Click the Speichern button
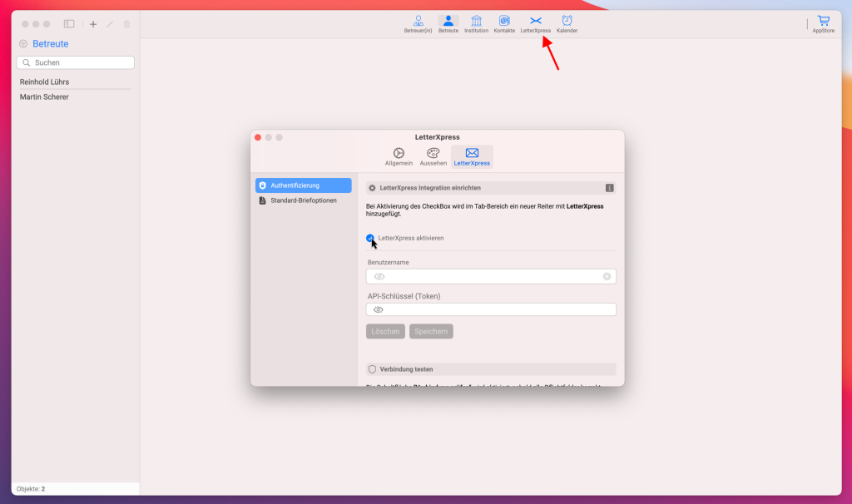Image resolution: width=852 pixels, height=504 pixels. [x=431, y=331]
